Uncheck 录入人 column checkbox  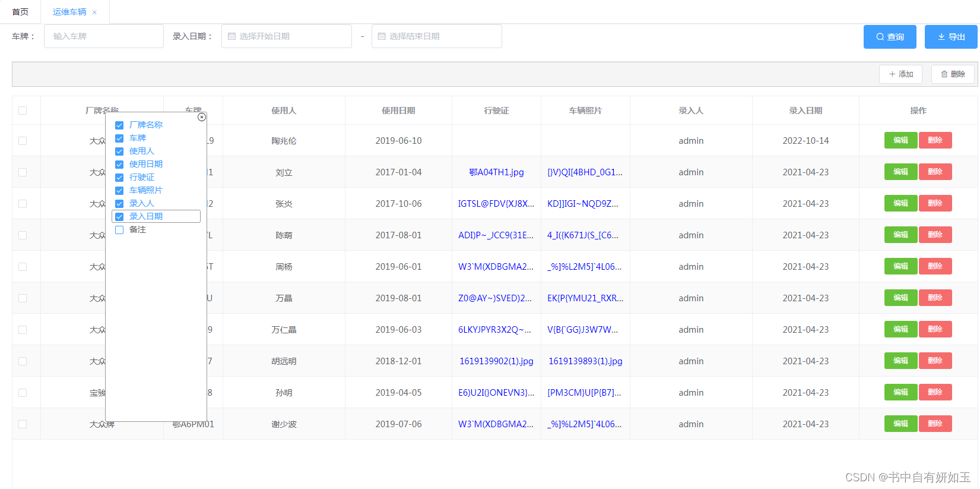119,204
